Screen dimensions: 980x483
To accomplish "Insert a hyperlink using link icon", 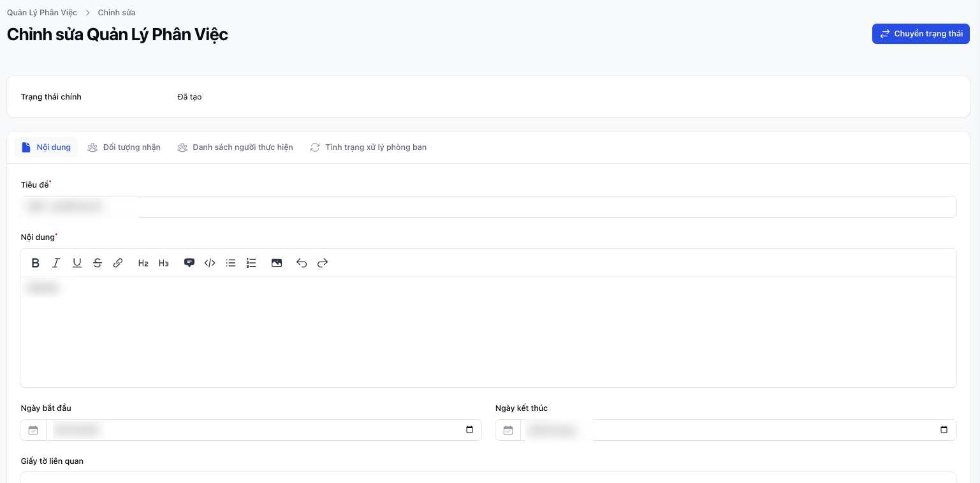I will coord(118,263).
